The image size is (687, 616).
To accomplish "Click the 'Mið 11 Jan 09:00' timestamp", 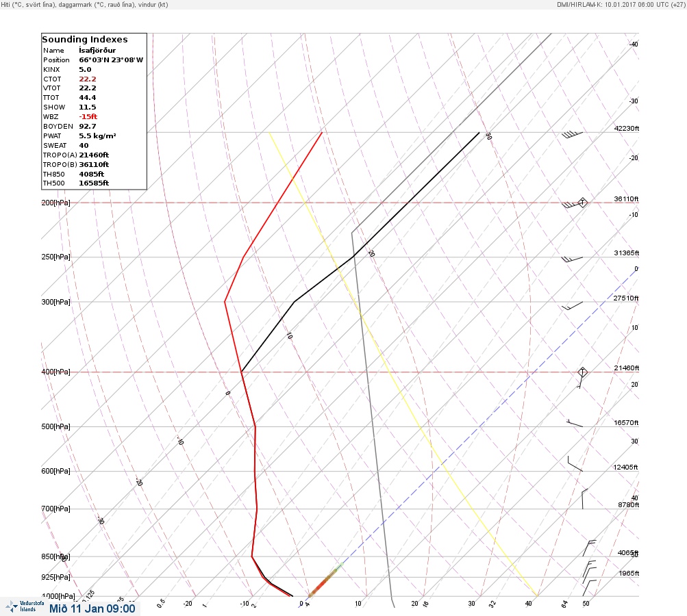I will [92, 608].
